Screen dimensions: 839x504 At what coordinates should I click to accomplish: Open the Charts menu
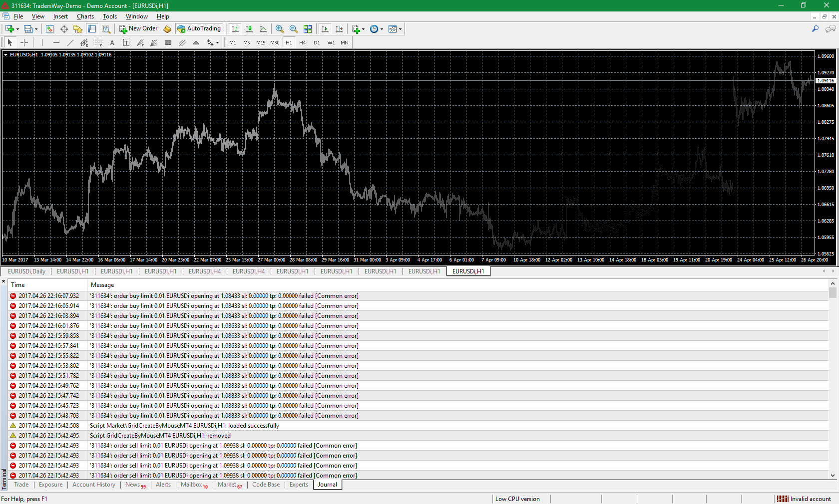(x=85, y=16)
